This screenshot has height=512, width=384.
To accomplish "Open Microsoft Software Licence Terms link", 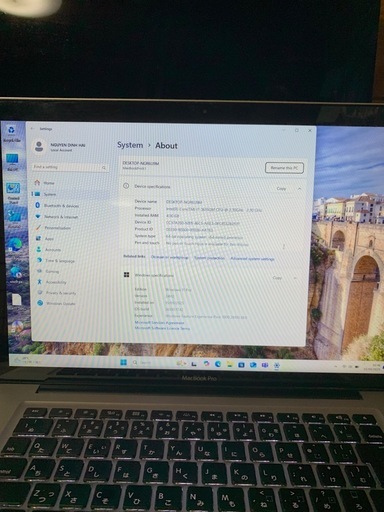I will pyautogui.click(x=162, y=328).
